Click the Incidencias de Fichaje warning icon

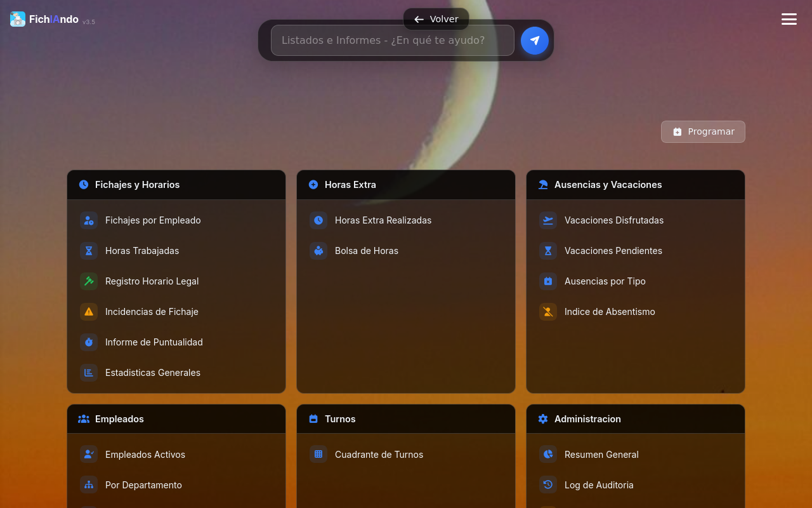[89, 312]
